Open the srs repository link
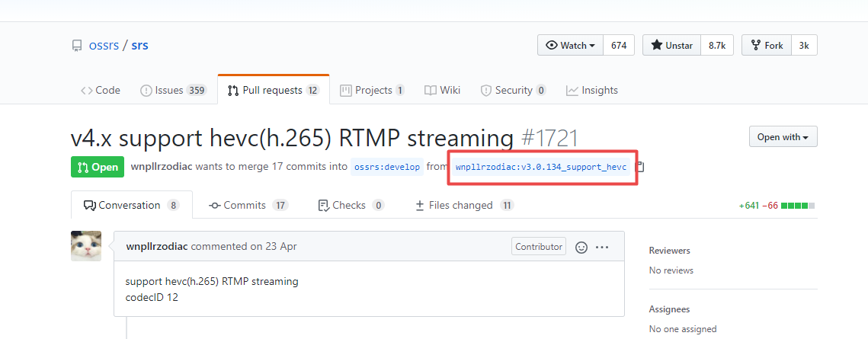This screenshot has height=339, width=868. click(139, 46)
